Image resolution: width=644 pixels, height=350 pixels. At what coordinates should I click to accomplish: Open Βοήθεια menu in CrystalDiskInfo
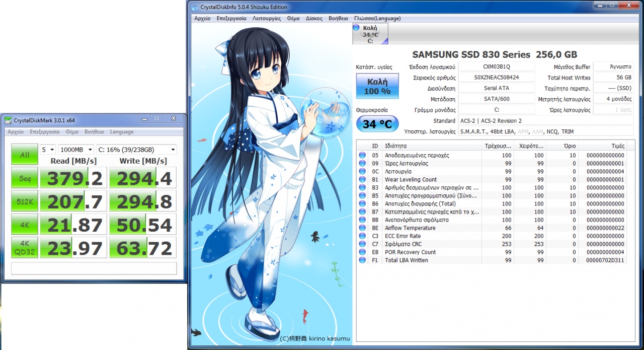tap(338, 18)
